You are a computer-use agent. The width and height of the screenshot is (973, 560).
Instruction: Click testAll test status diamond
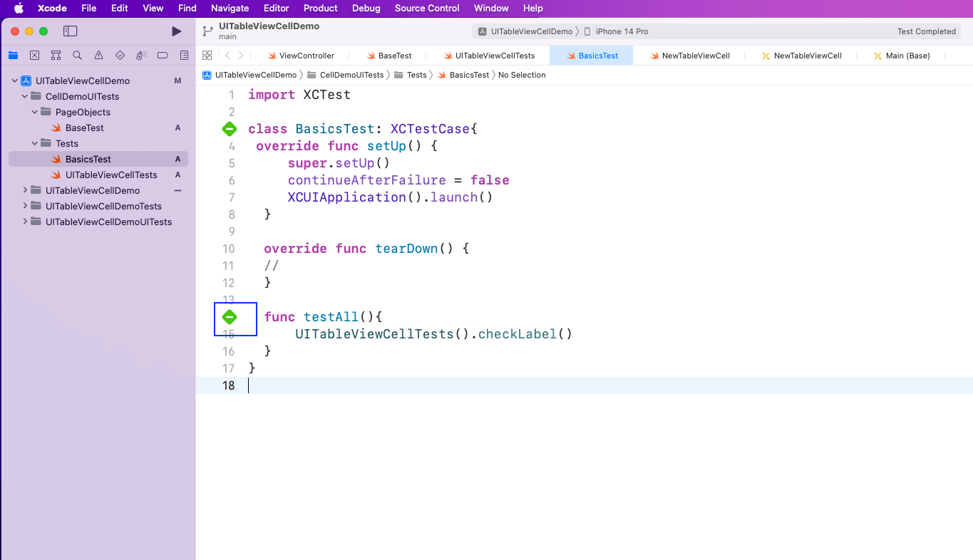pos(230,317)
